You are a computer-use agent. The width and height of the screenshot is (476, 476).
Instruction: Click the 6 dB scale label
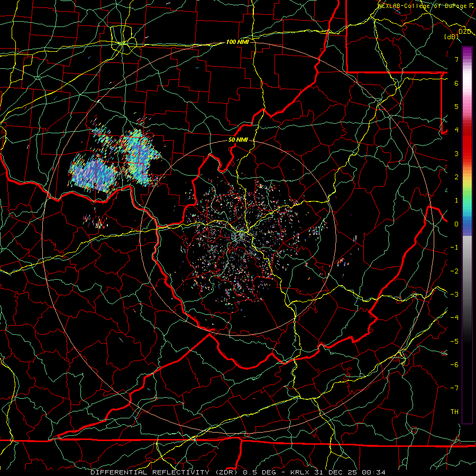tap(456, 83)
